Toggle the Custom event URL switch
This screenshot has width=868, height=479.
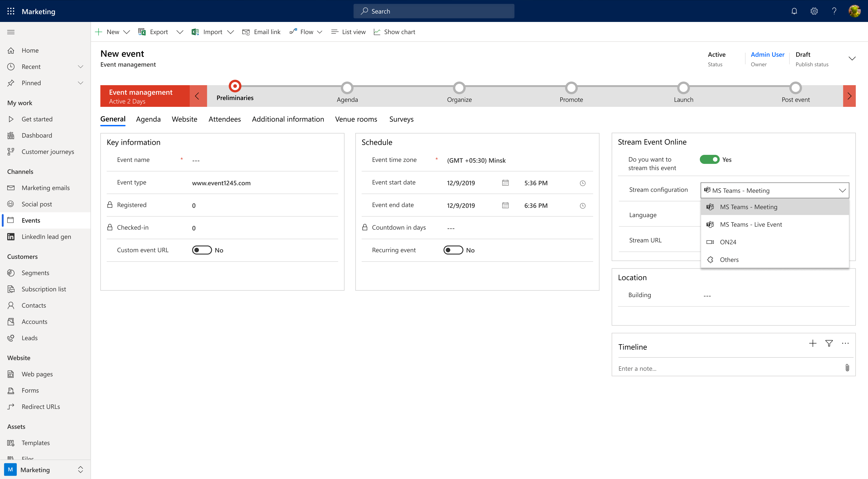201,250
